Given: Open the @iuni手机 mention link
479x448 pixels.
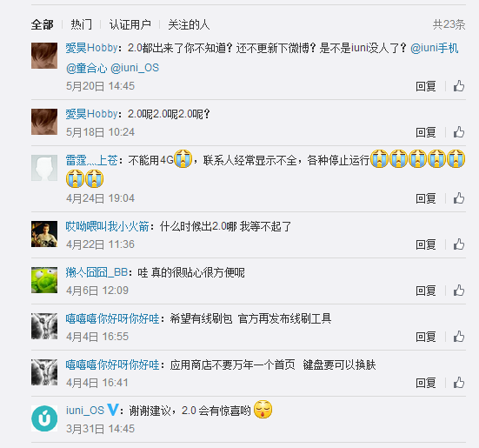Looking at the screenshot, I should coord(434,49).
